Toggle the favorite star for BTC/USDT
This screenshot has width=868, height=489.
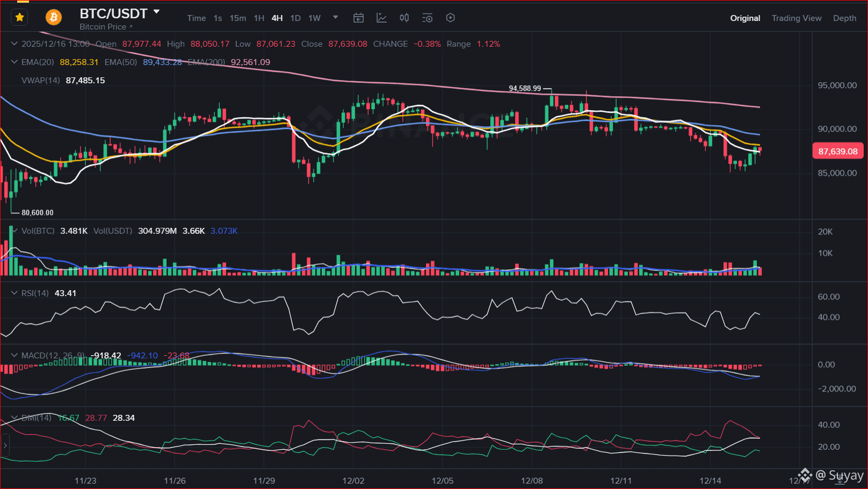coord(20,18)
